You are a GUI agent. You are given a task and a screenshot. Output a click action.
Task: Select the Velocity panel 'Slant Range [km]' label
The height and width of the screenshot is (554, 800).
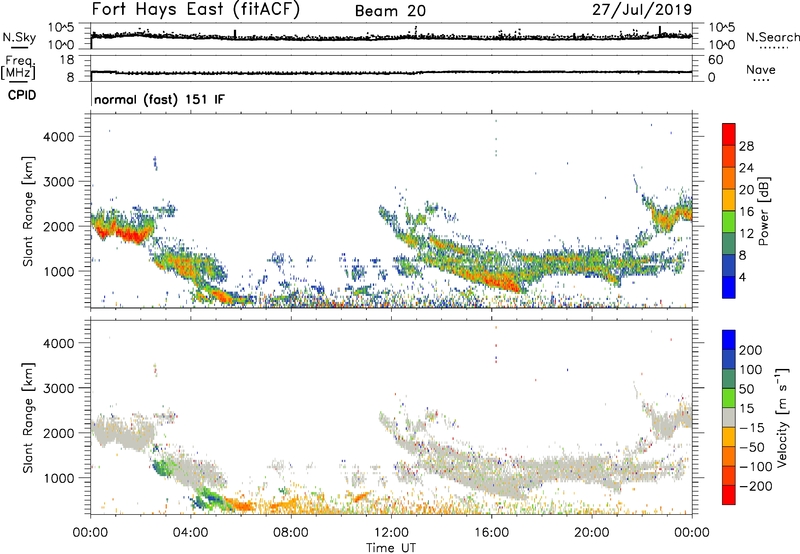pyautogui.click(x=28, y=418)
